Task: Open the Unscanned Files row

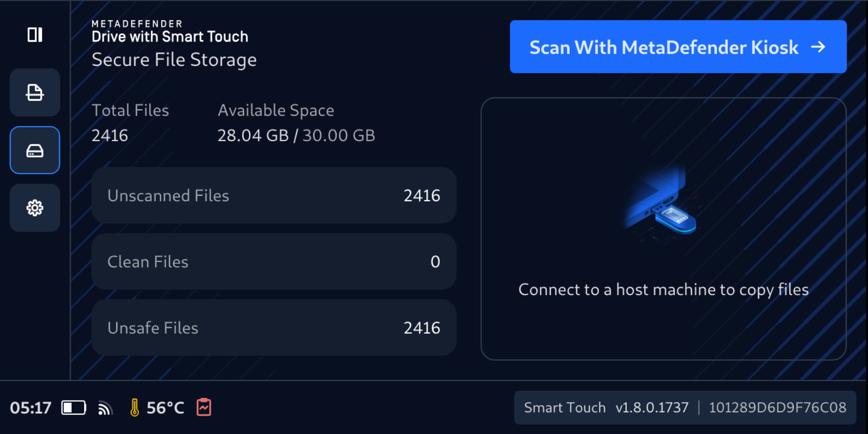Action: 274,196
